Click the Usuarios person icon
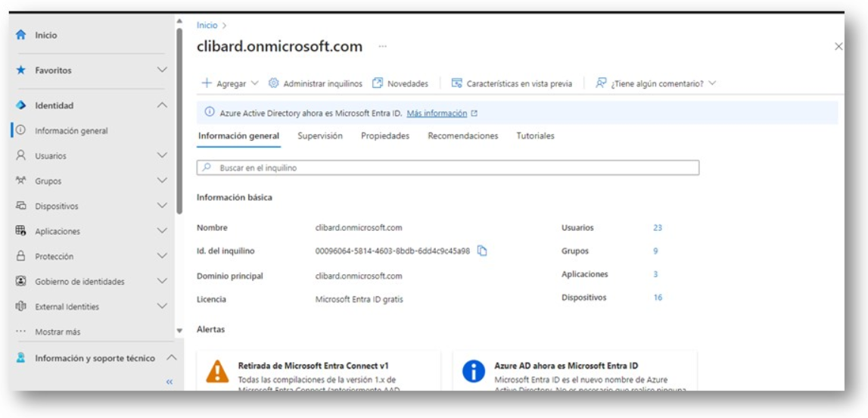 (21, 155)
